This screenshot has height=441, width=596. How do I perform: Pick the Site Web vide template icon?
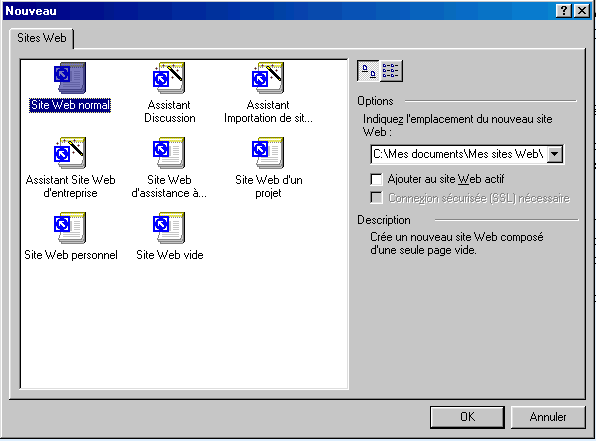coord(169,228)
